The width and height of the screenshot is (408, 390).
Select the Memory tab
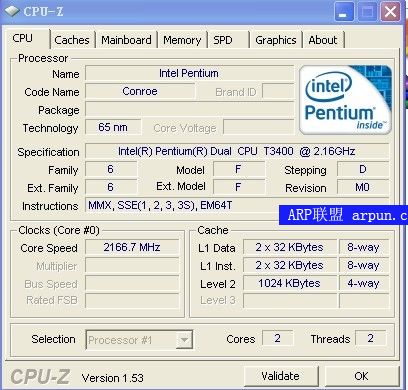click(182, 40)
